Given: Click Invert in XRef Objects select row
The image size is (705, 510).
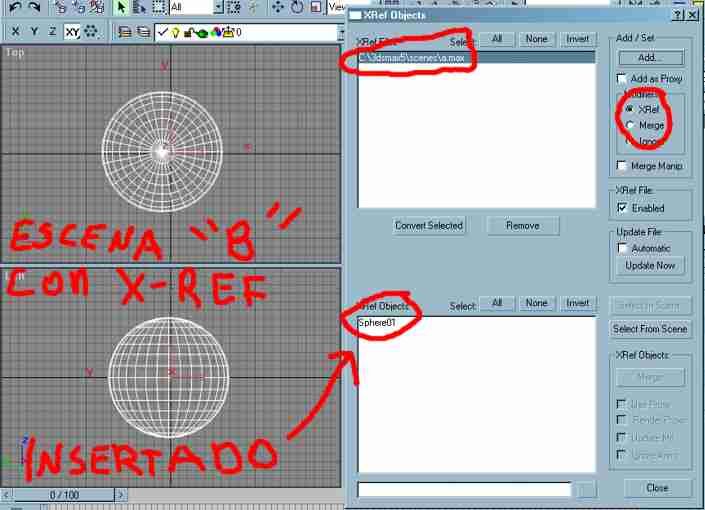Looking at the screenshot, I should point(577,303).
